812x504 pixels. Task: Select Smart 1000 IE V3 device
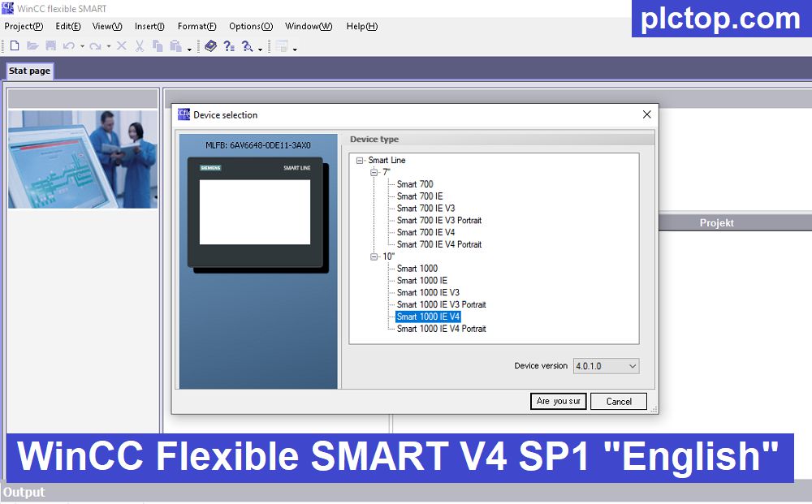pyautogui.click(x=428, y=292)
